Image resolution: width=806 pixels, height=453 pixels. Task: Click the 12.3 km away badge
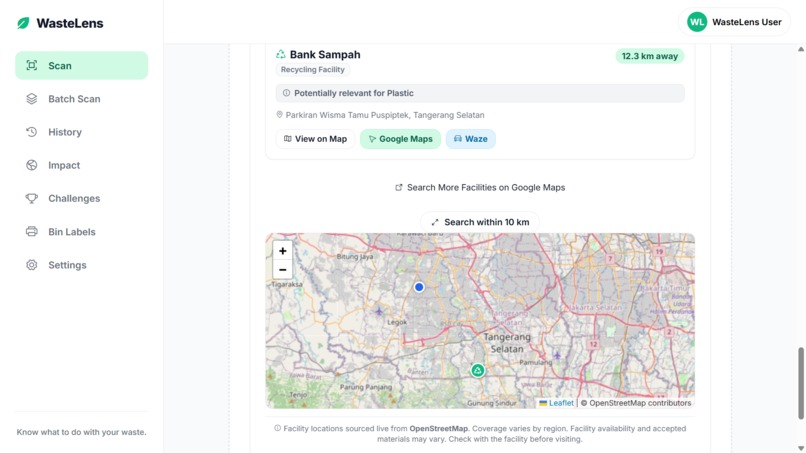click(x=650, y=56)
